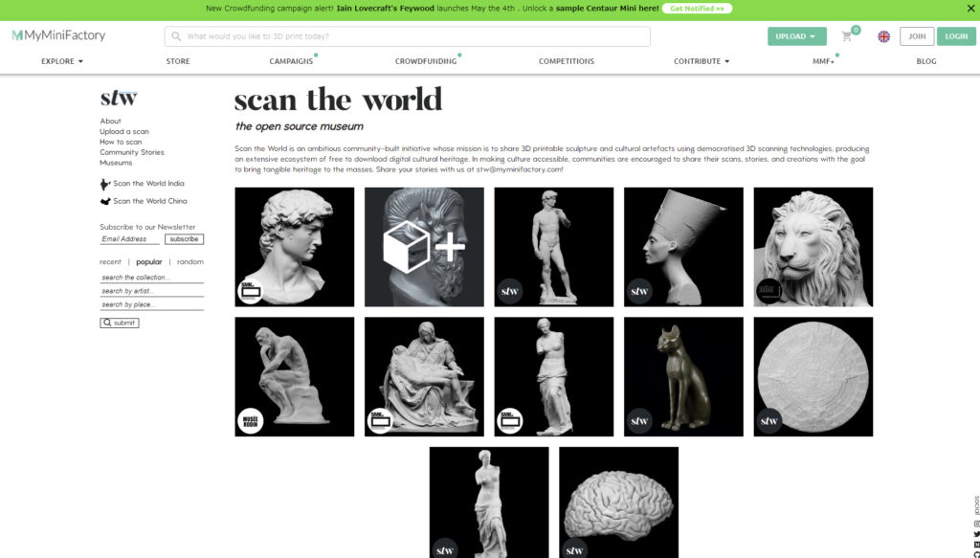Click the Scan the World China icon
This screenshot has width=980, height=558.
105,202
